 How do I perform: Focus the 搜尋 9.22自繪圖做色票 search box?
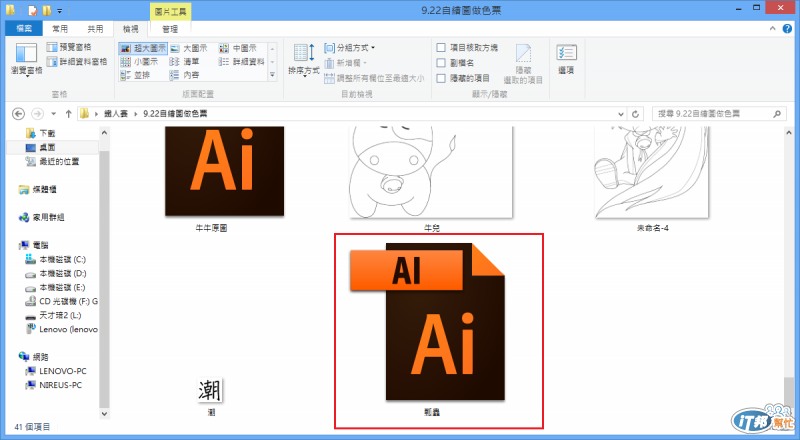tap(719, 113)
